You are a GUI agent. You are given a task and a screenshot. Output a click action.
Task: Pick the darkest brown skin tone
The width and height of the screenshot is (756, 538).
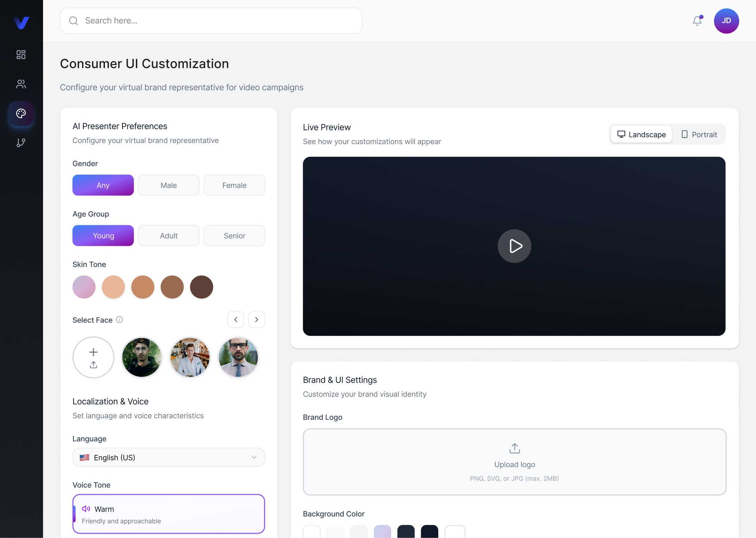pos(201,287)
